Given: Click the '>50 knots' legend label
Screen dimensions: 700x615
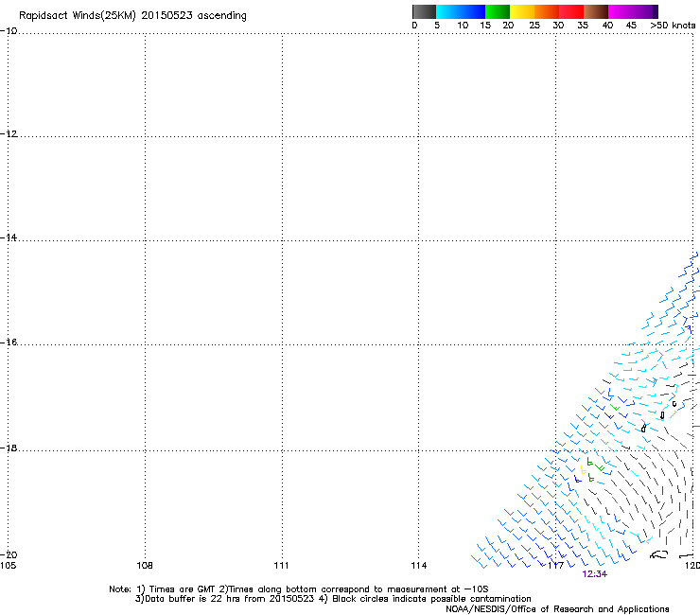Looking at the screenshot, I should [673, 26].
